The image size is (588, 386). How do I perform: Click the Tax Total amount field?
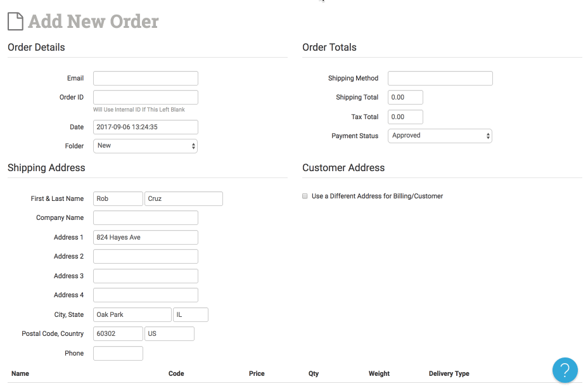pyautogui.click(x=405, y=117)
